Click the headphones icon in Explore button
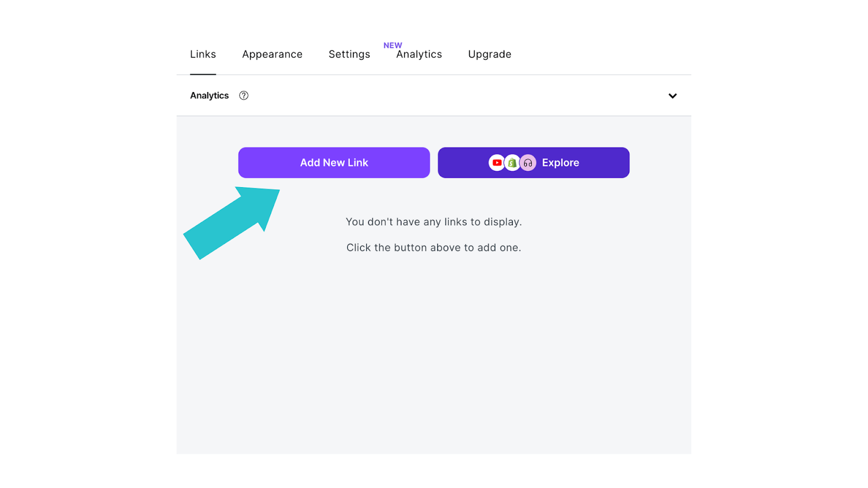 click(528, 163)
